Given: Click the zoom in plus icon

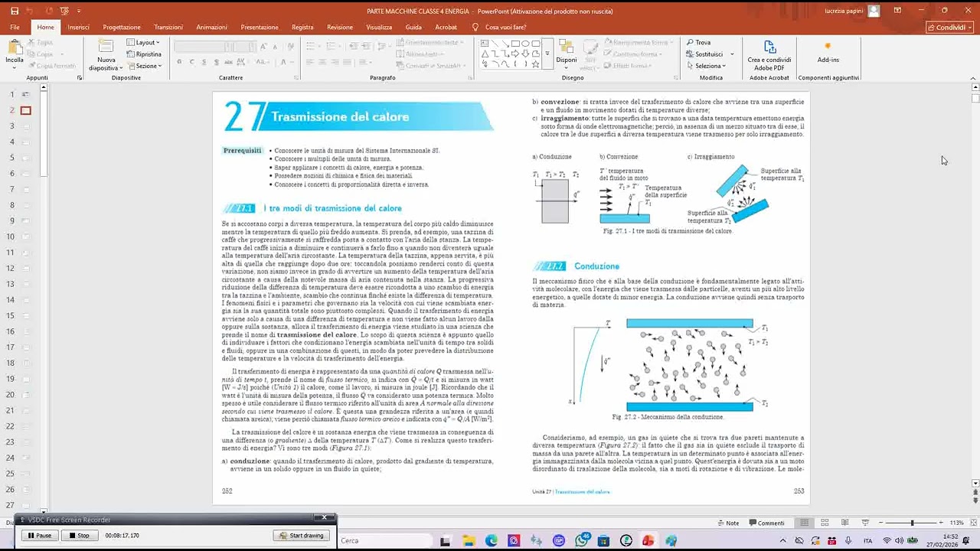Looking at the screenshot, I should [942, 523].
